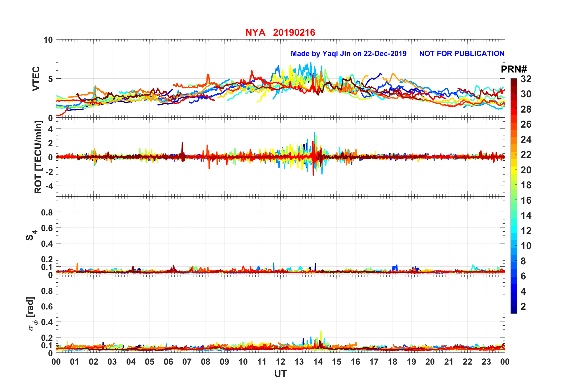Click sigma-phi panel y-axis tick '0.8'
Screen dimensions: 561x392
[47, 291]
